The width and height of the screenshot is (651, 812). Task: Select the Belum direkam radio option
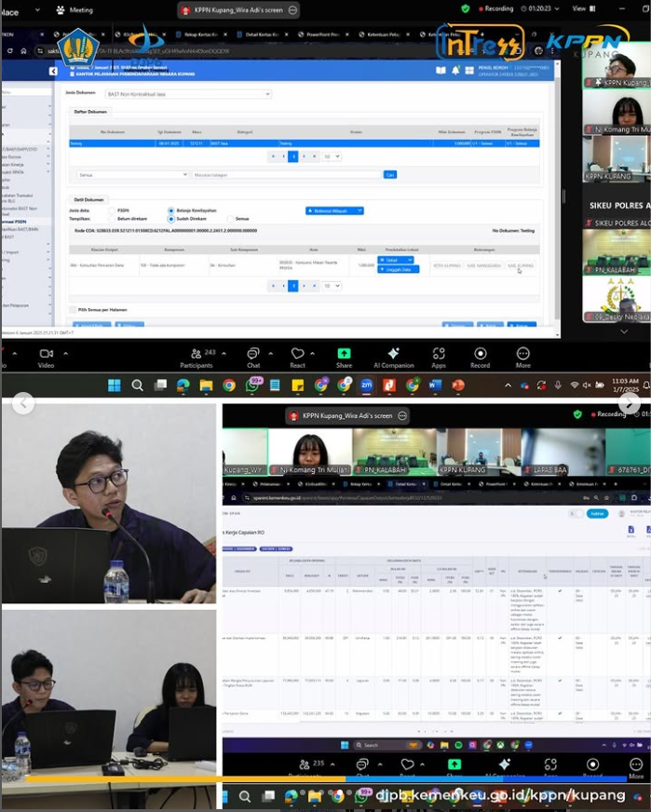click(113, 219)
